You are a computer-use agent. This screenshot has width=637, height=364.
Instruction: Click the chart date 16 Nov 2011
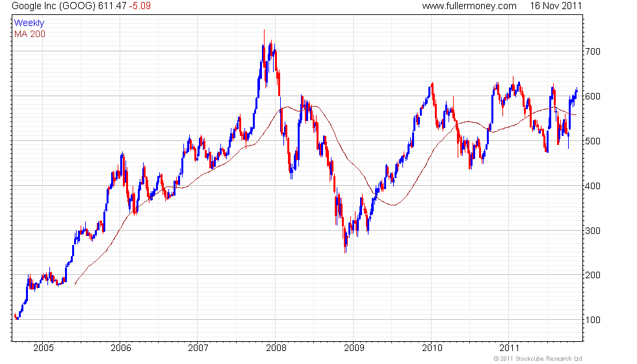click(x=556, y=6)
